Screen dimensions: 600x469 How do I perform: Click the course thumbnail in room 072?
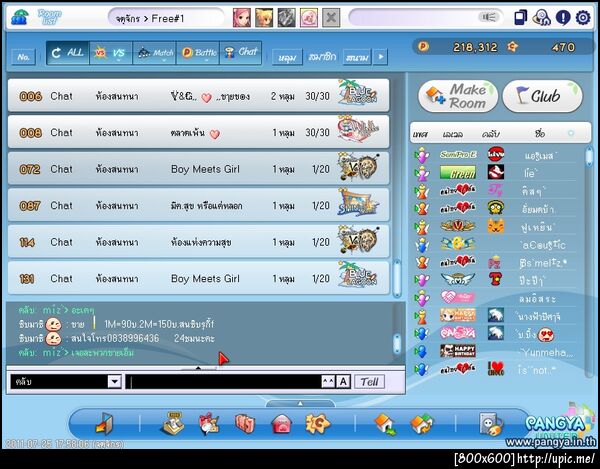[x=358, y=166]
